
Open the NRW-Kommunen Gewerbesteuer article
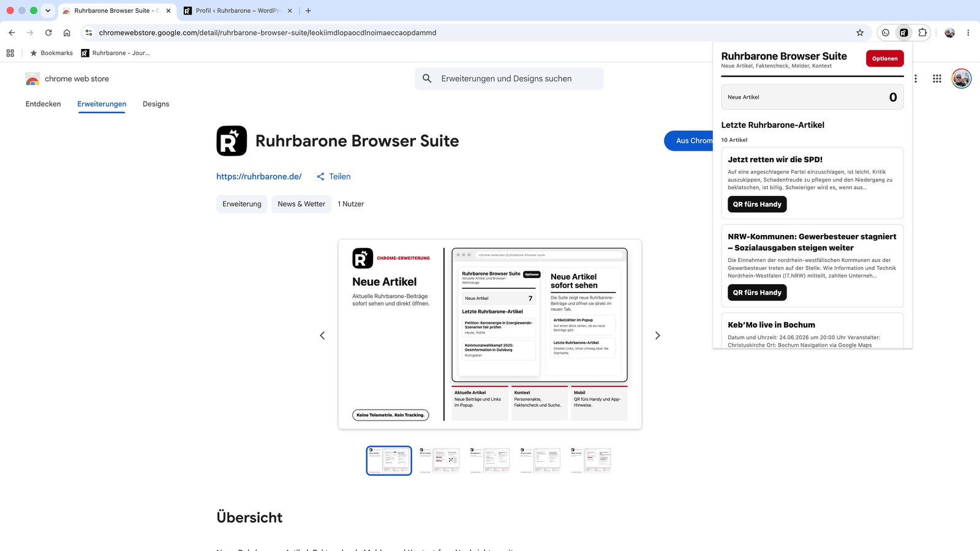tap(812, 242)
